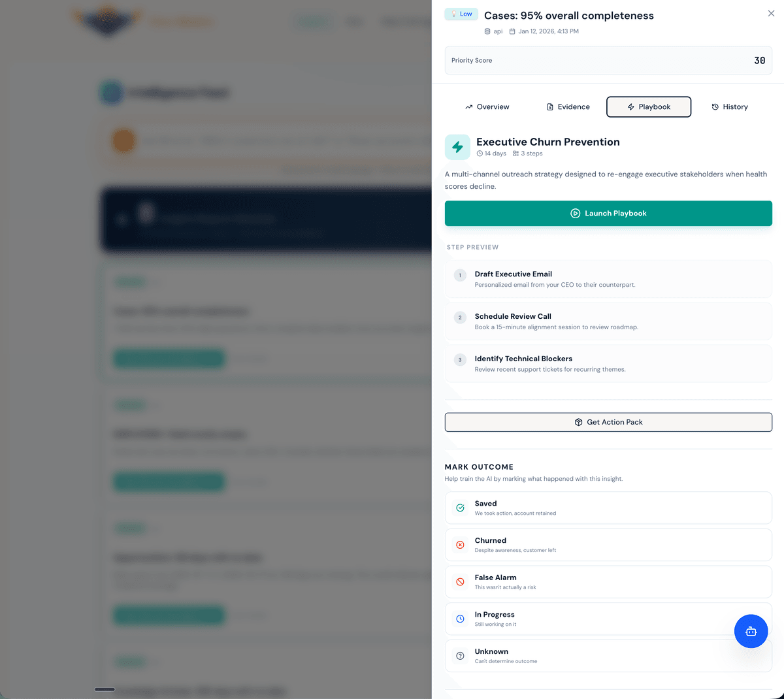784x699 pixels.
Task: Click the package icon on Get Action Pack
Action: [579, 422]
